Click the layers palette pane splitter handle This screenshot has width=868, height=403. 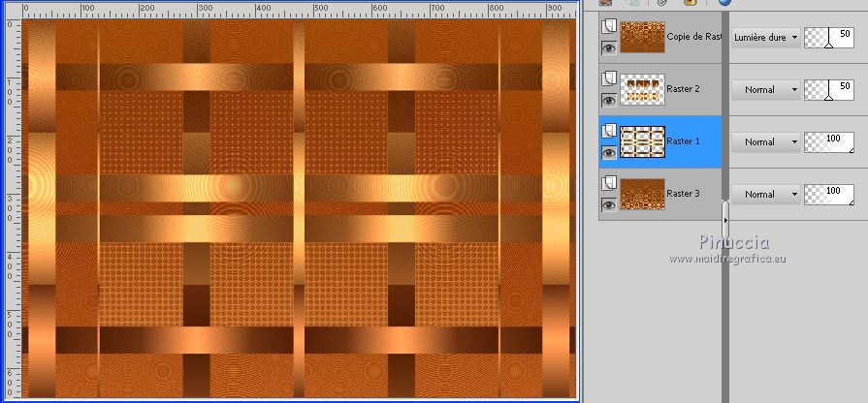[x=725, y=220]
